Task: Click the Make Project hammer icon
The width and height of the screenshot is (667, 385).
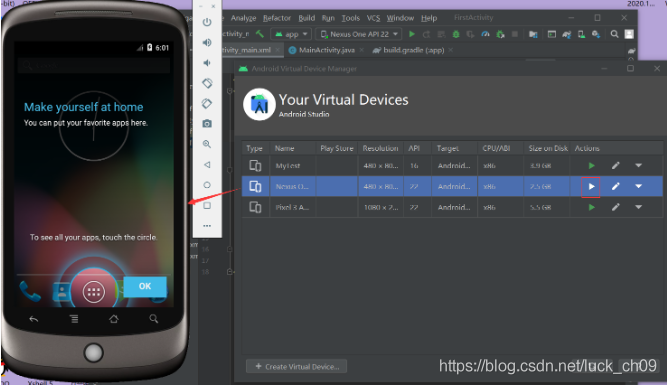Action: tap(259, 34)
